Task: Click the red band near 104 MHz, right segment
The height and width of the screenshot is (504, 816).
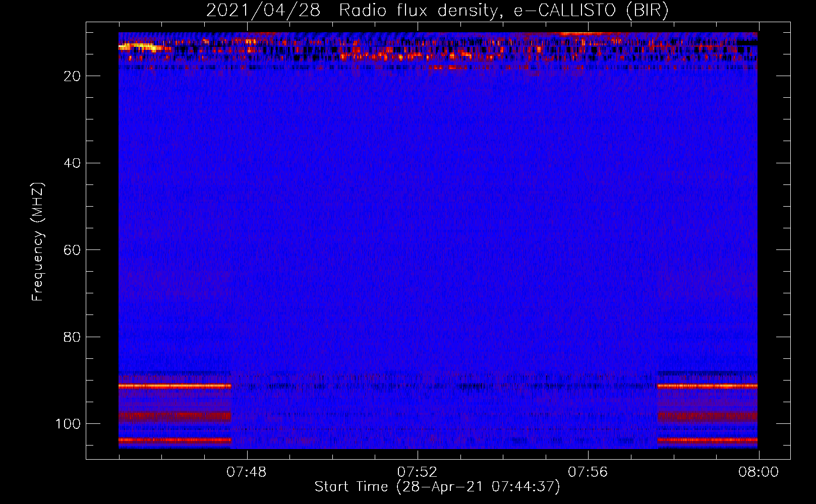Action: (708, 440)
